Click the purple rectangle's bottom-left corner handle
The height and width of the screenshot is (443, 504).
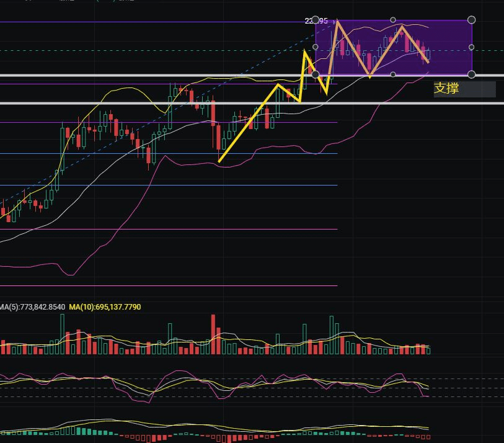click(316, 74)
